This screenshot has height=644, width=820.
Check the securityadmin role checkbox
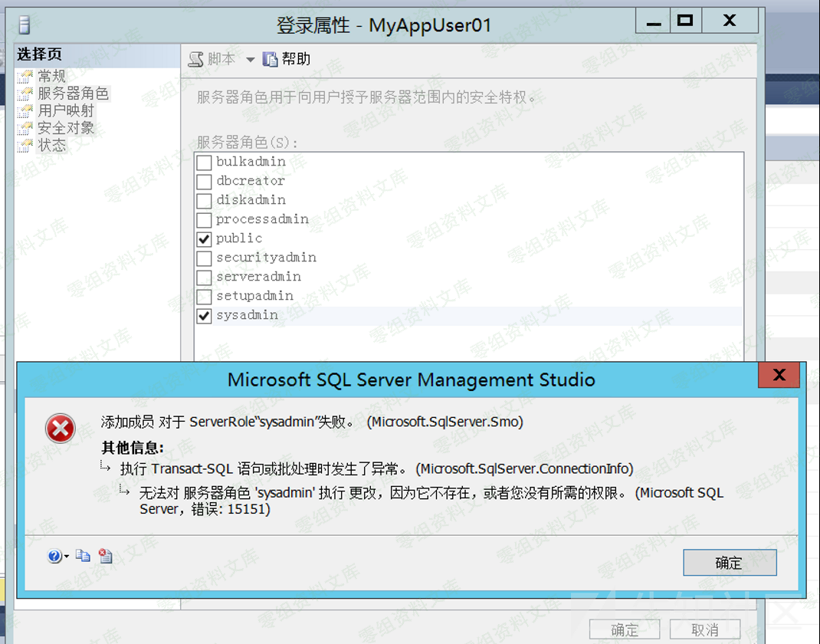204,258
